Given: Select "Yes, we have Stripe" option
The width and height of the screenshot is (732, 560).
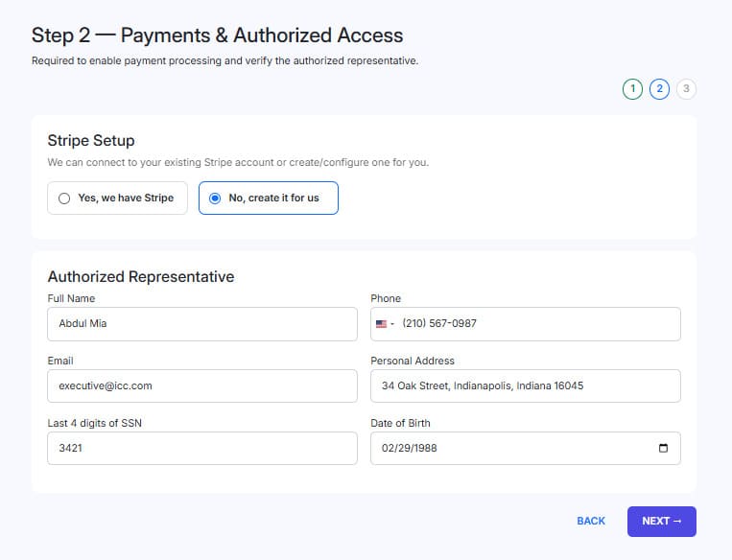Looking at the screenshot, I should coord(117,198).
